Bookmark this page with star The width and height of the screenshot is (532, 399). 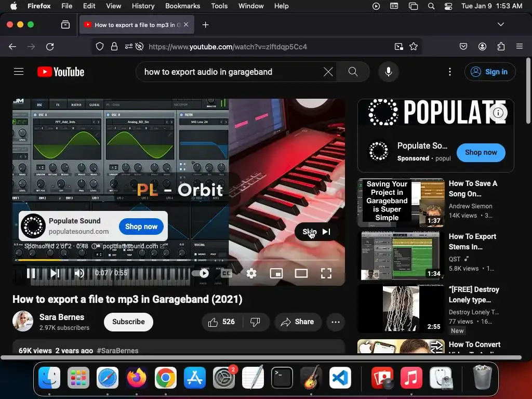[x=413, y=46]
